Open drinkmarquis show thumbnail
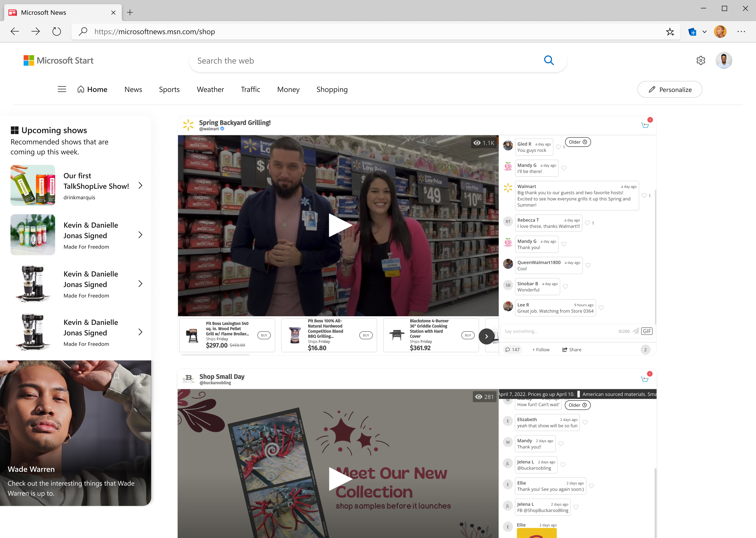The height and width of the screenshot is (538, 756). pyautogui.click(x=33, y=185)
